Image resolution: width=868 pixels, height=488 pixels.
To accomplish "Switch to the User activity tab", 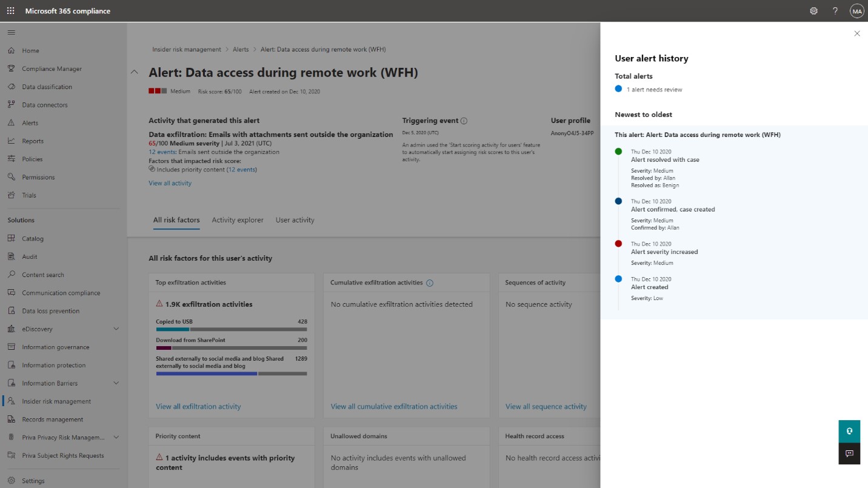I will (295, 220).
